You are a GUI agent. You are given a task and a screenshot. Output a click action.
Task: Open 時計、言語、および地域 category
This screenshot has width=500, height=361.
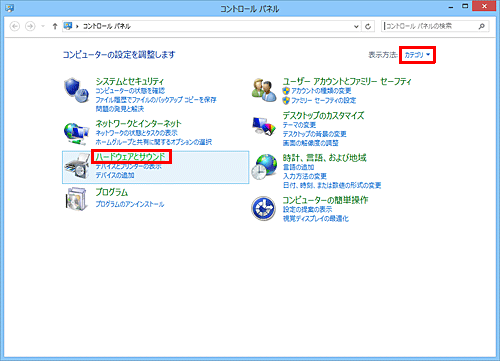324,157
